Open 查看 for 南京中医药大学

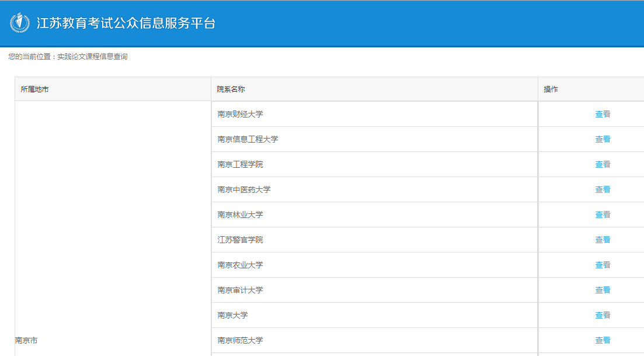click(x=603, y=189)
